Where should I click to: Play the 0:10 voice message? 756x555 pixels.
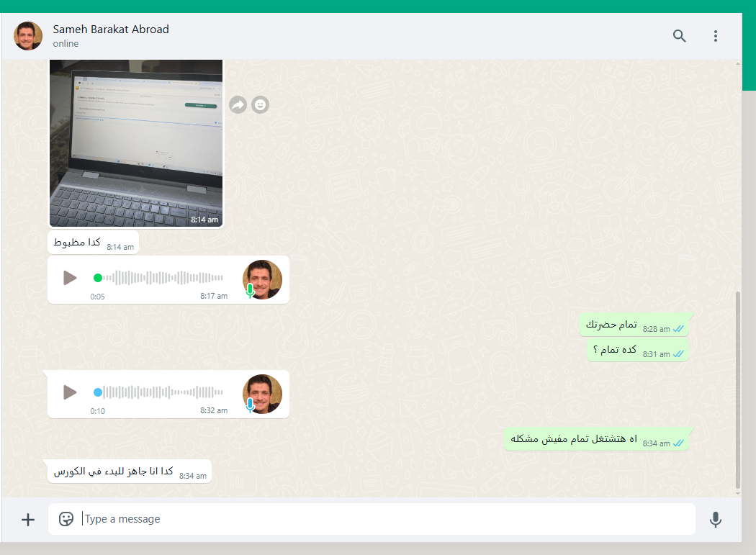70,392
